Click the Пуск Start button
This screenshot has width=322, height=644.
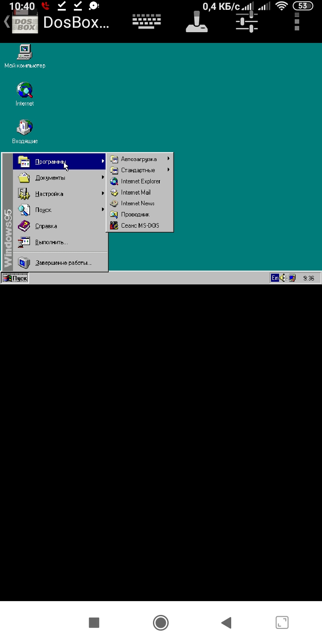pyautogui.click(x=15, y=278)
